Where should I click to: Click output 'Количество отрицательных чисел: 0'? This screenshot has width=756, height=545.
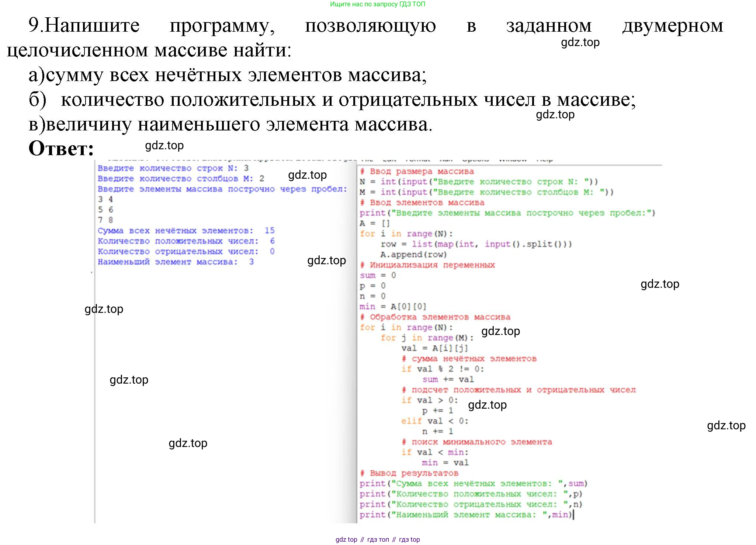tap(186, 251)
